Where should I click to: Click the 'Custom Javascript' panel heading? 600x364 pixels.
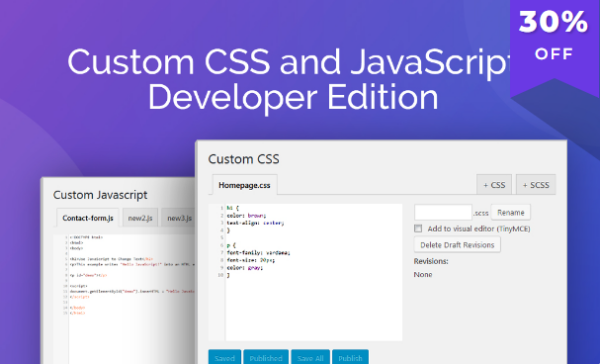click(x=100, y=195)
